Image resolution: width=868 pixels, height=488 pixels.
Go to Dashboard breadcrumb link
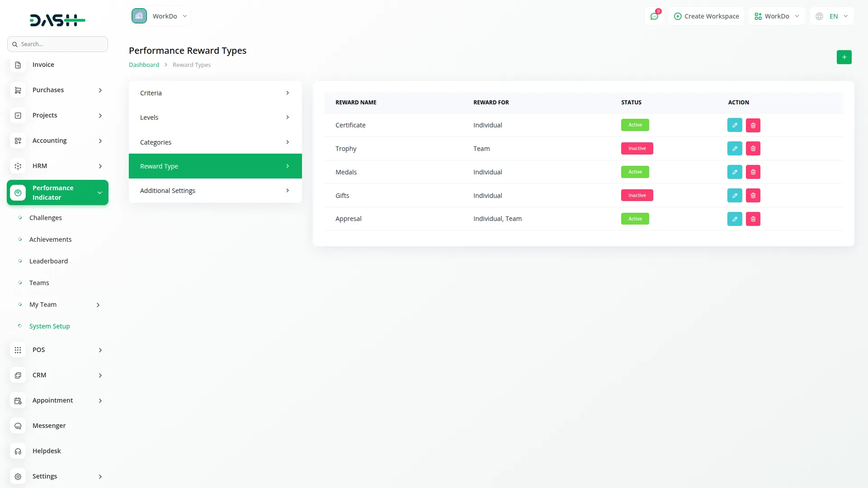pos(144,65)
